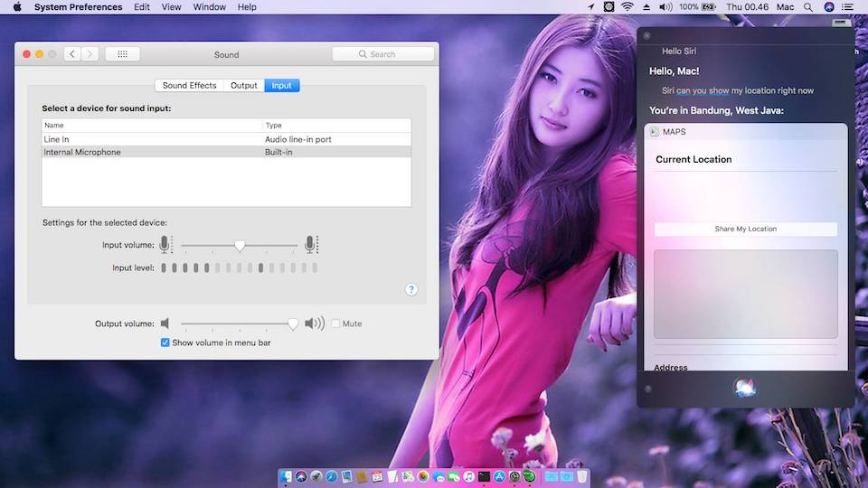Viewport: 868px width, 488px height.
Task: Open the Window menu
Action: point(210,7)
